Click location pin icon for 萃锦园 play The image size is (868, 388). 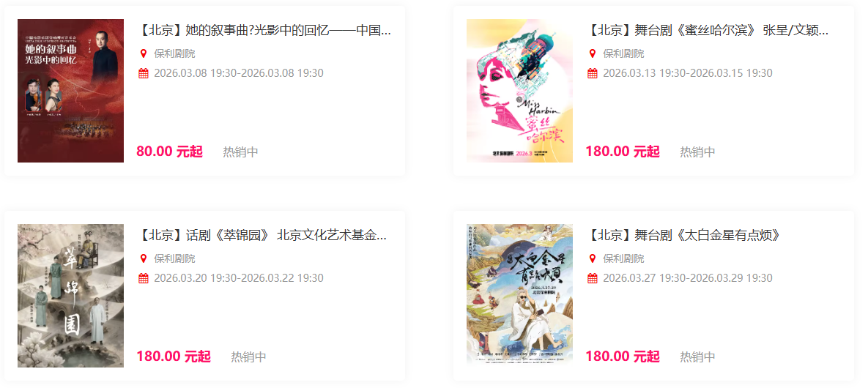pyautogui.click(x=144, y=258)
